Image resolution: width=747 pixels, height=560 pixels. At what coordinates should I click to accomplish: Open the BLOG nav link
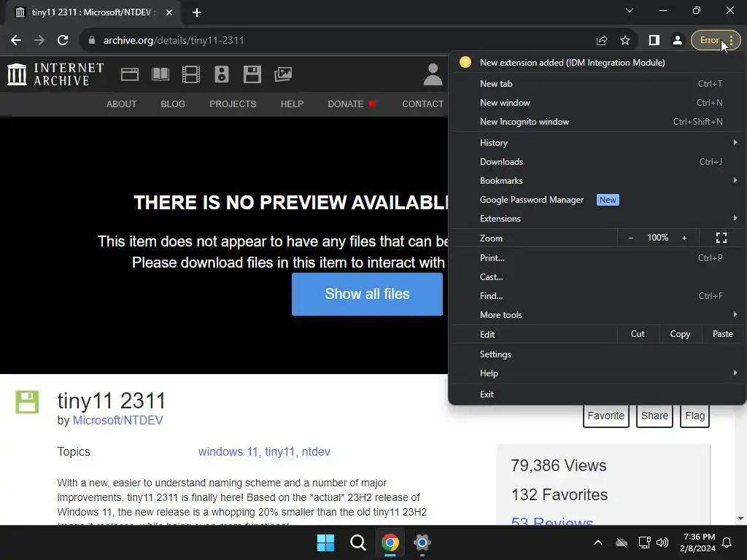pyautogui.click(x=173, y=104)
